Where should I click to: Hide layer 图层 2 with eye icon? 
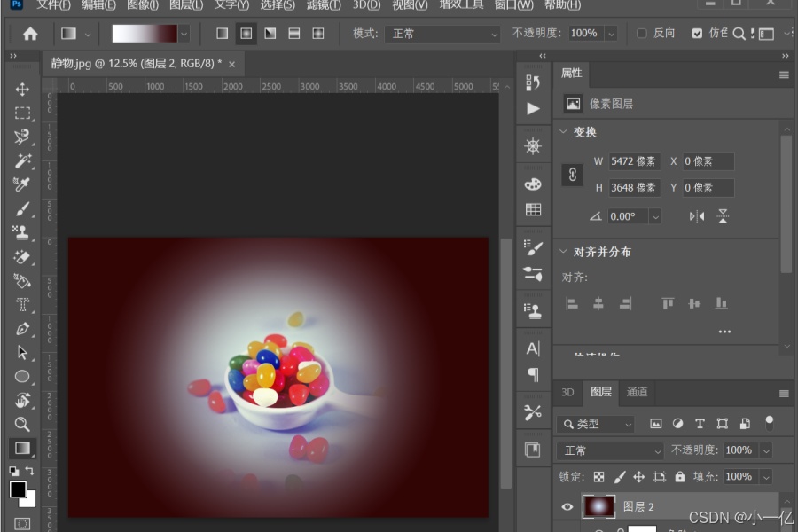click(567, 506)
